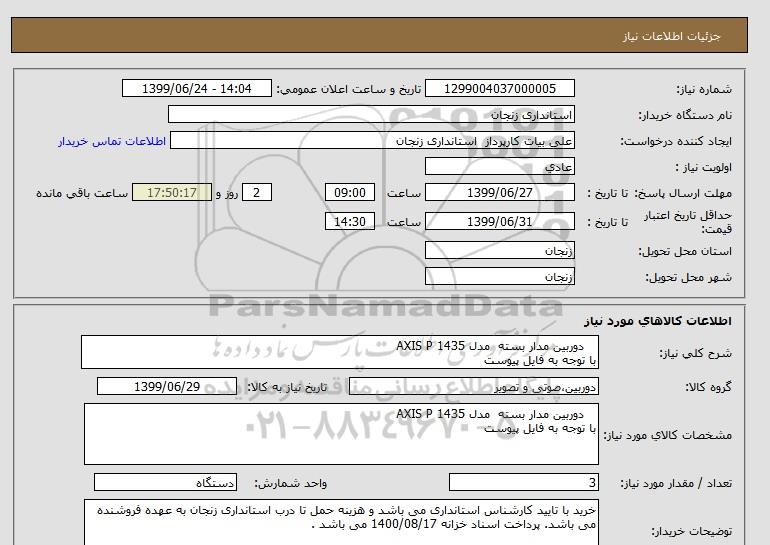Click label شماره نیاز
770x545 pixels.
(x=704, y=89)
